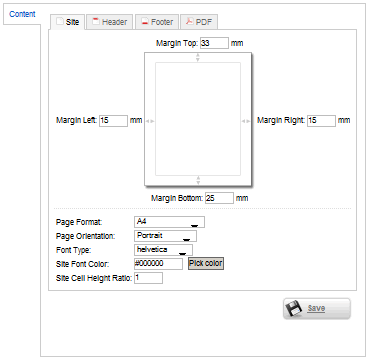Screen dimensions: 370x360
Task: Click the Pick color button
Action: pyautogui.click(x=206, y=263)
